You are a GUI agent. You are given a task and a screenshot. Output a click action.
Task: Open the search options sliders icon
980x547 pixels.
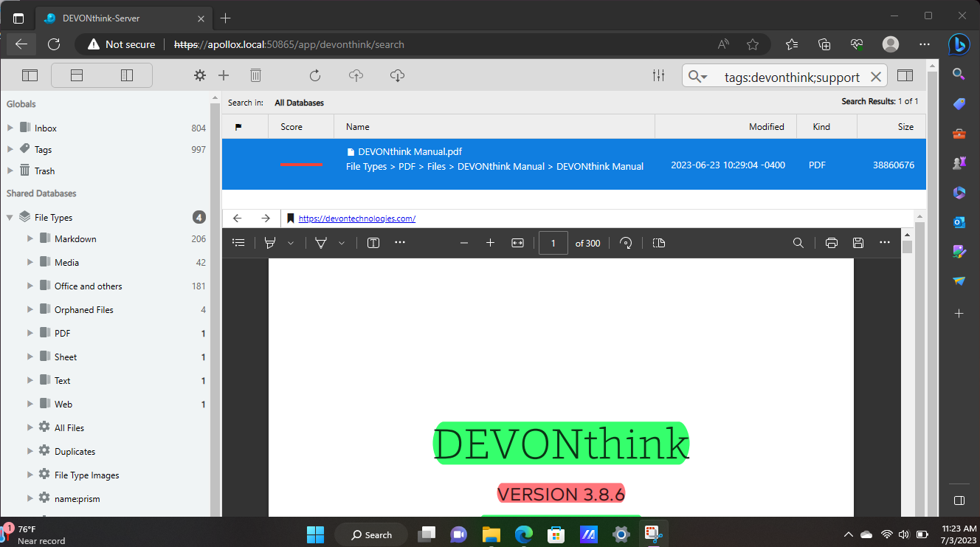659,75
